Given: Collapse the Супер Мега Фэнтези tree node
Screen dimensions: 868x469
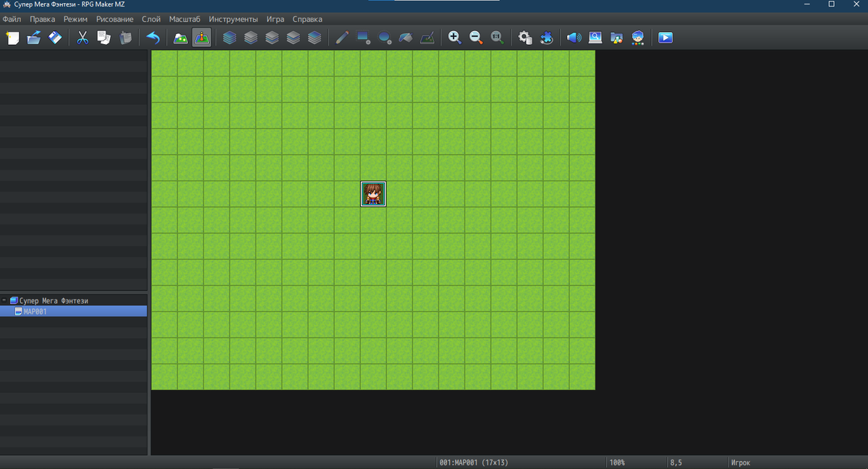Looking at the screenshot, I should pyautogui.click(x=4, y=300).
